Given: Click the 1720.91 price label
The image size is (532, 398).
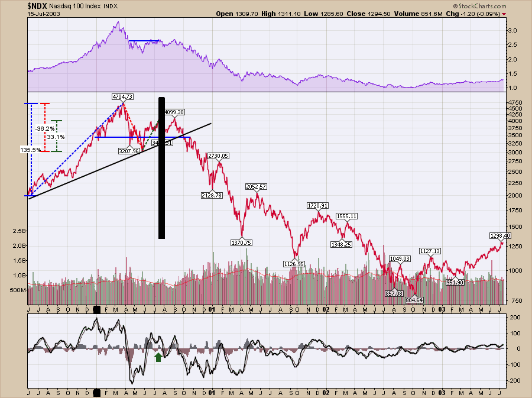Looking at the screenshot, I should [317, 205].
